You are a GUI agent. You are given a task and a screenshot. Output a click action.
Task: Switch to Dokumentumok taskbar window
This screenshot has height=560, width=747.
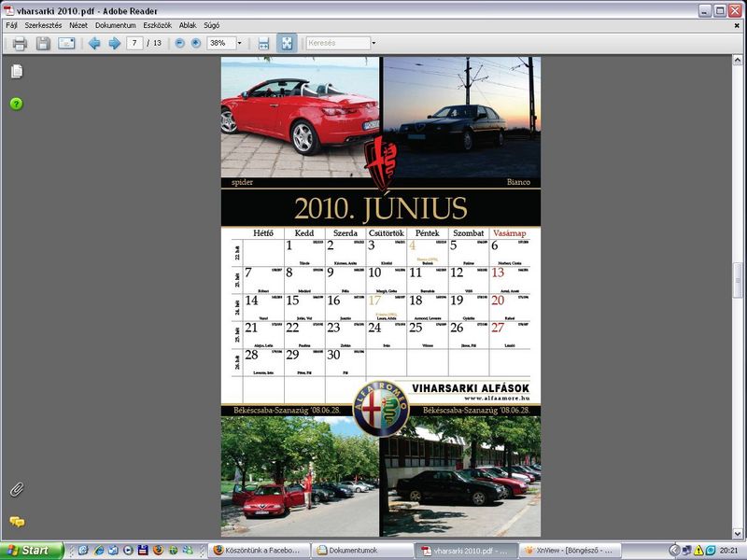(359, 551)
